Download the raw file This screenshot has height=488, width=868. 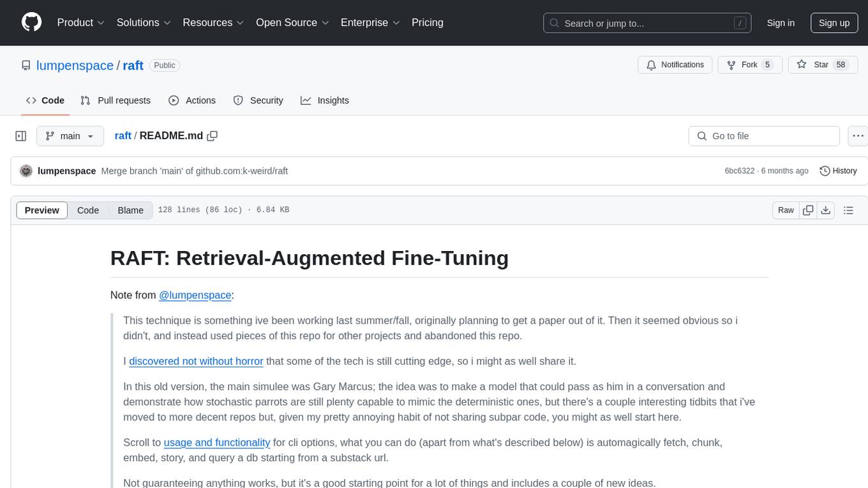click(x=826, y=210)
